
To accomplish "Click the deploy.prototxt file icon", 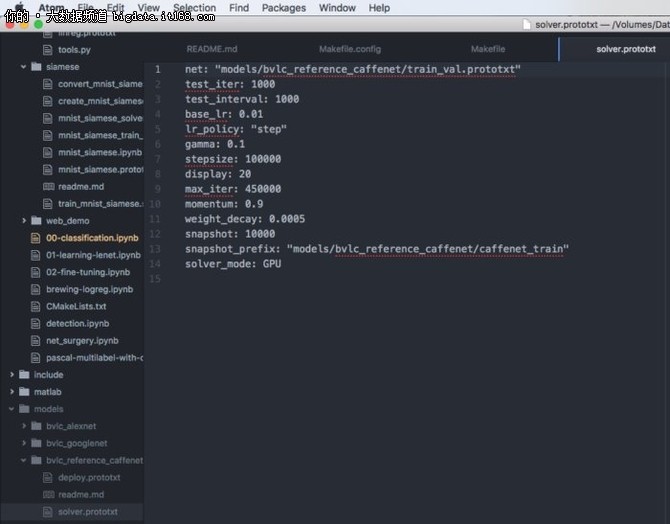I will [x=47, y=477].
